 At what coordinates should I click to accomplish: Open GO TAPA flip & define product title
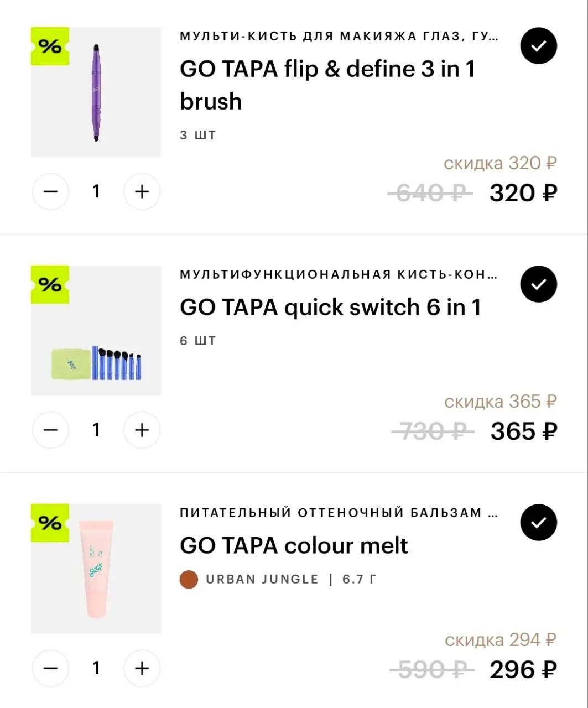[327, 85]
